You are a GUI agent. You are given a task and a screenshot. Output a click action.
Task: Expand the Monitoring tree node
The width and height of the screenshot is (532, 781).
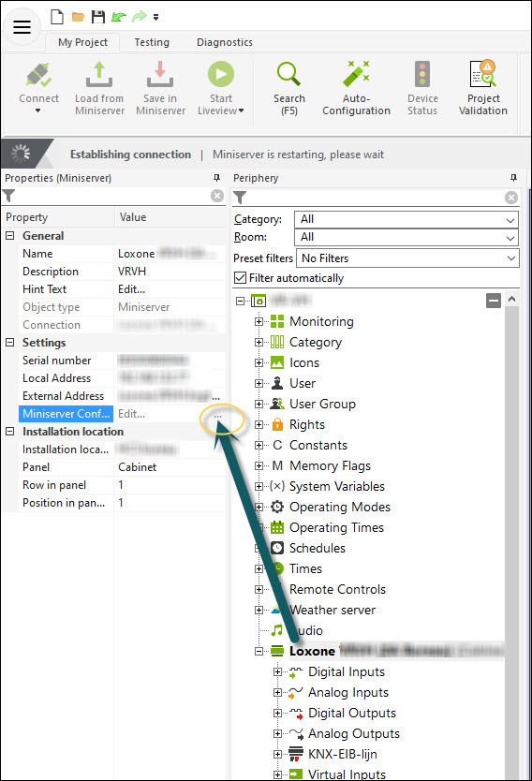259,322
